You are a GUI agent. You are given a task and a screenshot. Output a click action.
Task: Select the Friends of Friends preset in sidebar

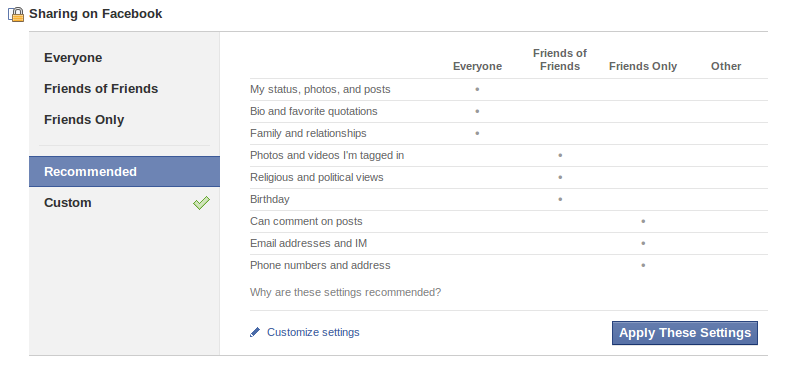click(x=101, y=89)
